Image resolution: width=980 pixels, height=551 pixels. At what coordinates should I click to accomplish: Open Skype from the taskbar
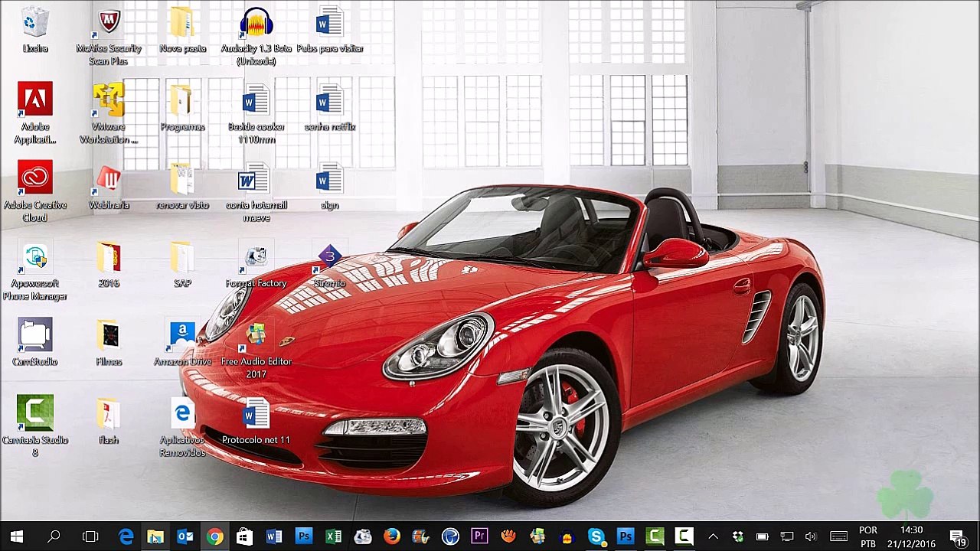click(x=596, y=536)
